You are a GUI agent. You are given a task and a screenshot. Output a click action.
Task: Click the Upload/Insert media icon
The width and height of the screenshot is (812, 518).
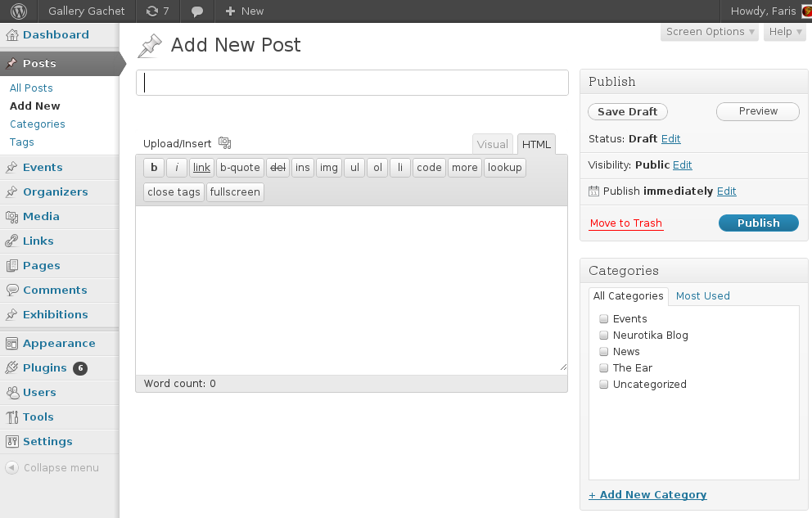pyautogui.click(x=224, y=142)
